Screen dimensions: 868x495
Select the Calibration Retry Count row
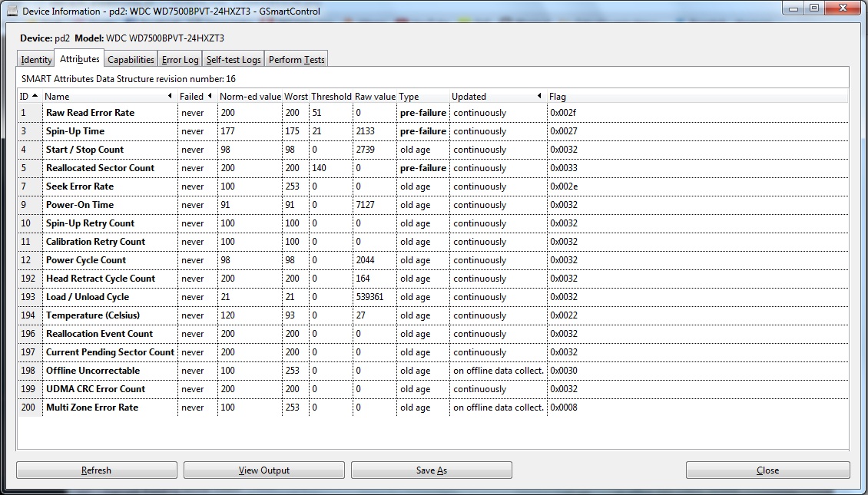point(433,242)
